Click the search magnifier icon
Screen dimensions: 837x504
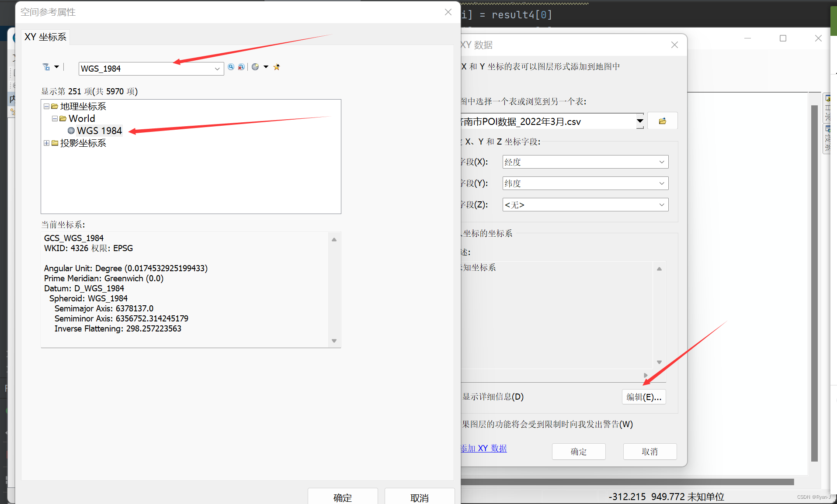point(231,67)
